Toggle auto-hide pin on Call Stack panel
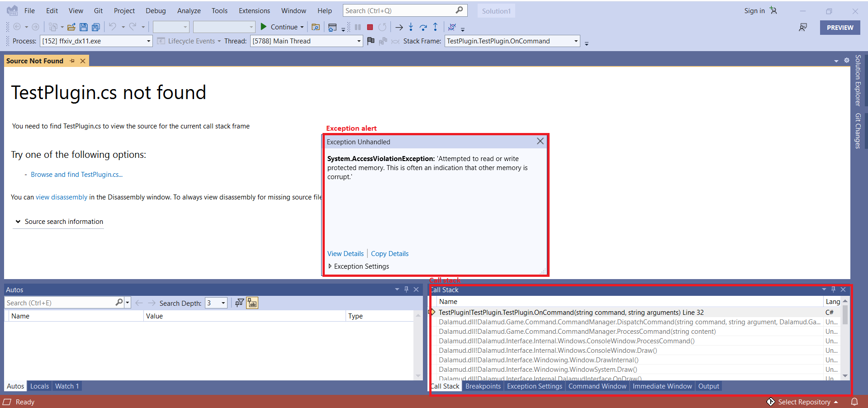 pyautogui.click(x=833, y=289)
